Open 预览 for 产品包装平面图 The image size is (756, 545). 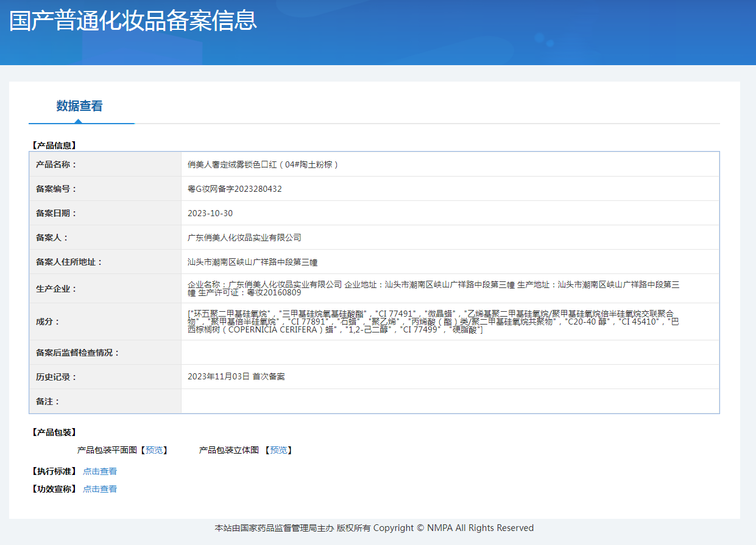click(154, 450)
